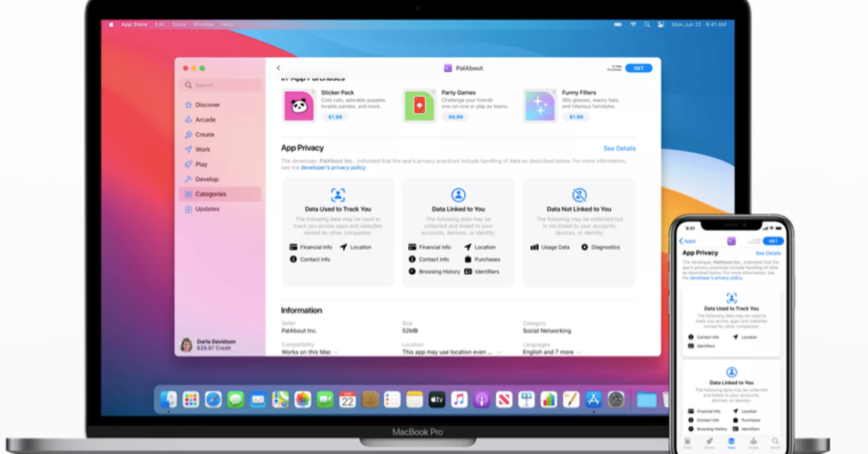This screenshot has height=454, width=868.
Task: Open the Help menu
Action: (226, 25)
